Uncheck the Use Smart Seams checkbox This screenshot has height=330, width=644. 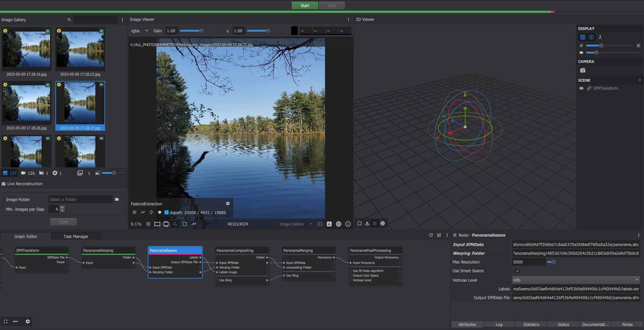pyautogui.click(x=517, y=271)
